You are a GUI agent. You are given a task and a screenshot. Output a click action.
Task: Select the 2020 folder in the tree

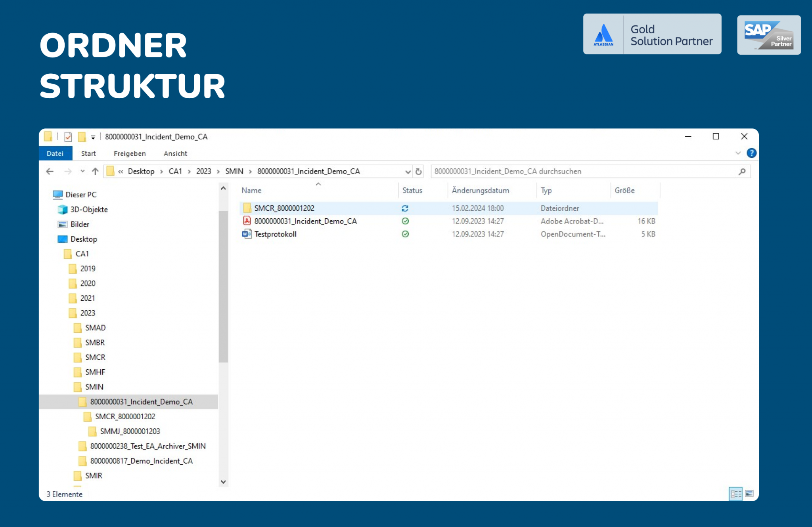pyautogui.click(x=88, y=283)
